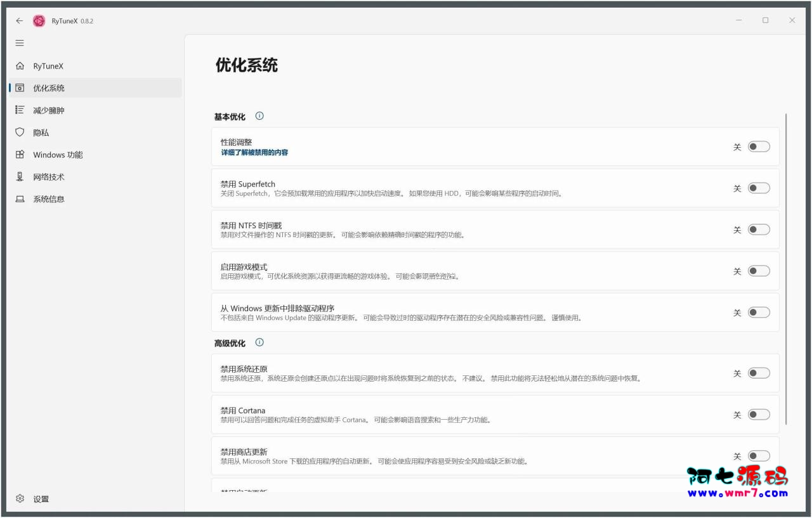The height and width of the screenshot is (518, 812).
Task: Maximize the RyTuneX window
Action: click(x=766, y=21)
